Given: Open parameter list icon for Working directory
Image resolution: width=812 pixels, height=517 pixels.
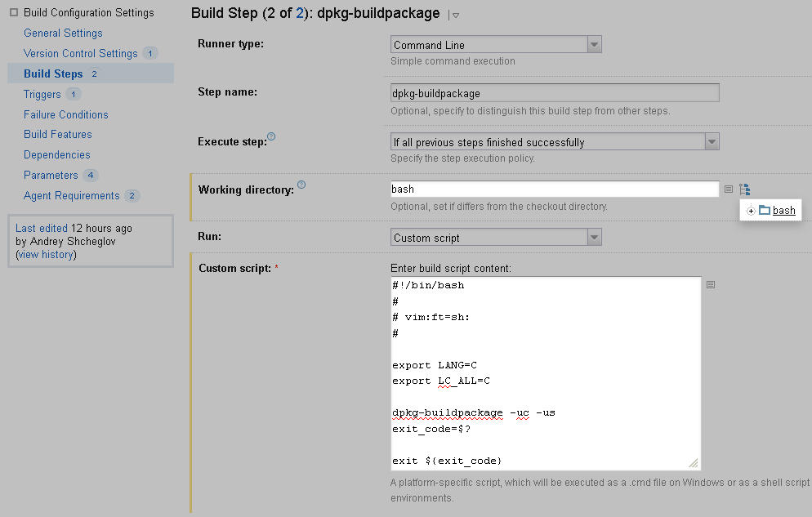Looking at the screenshot, I should (x=728, y=189).
